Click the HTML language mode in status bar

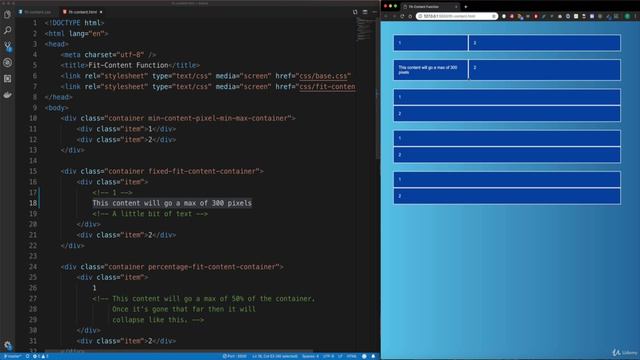tap(351, 356)
